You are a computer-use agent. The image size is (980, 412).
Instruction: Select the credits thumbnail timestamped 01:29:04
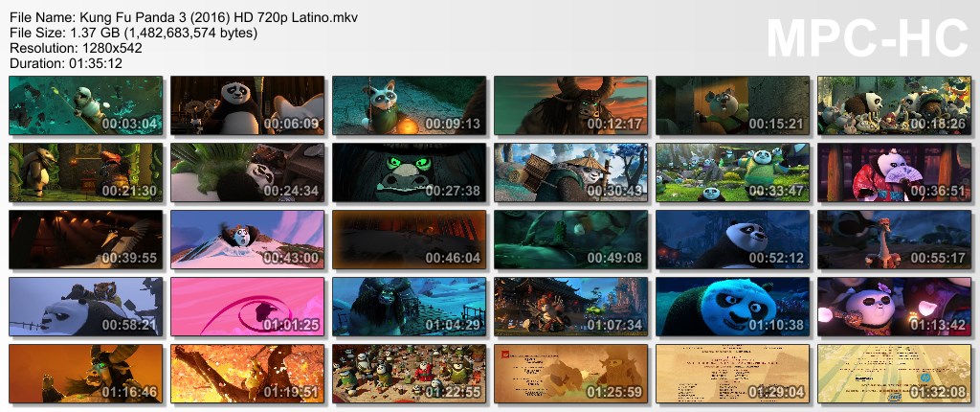click(732, 374)
